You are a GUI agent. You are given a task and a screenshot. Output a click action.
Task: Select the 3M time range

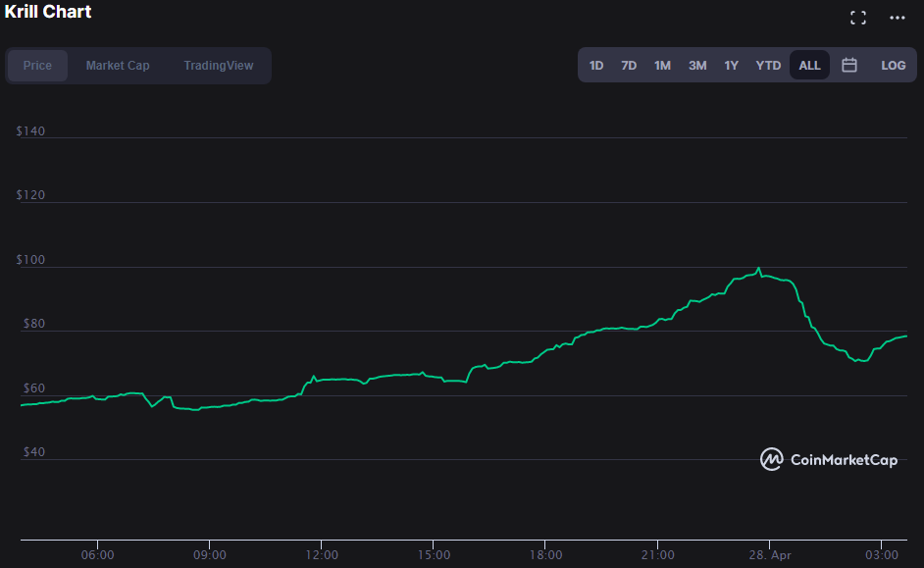click(x=697, y=66)
